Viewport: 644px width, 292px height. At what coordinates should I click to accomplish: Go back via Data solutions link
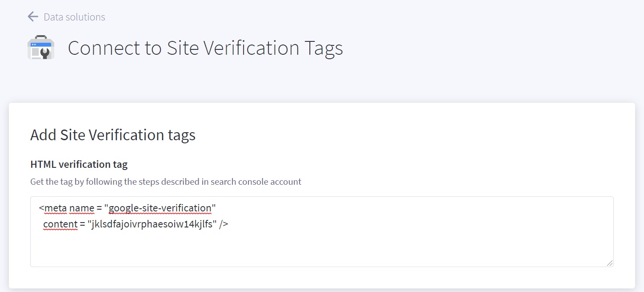tap(74, 17)
